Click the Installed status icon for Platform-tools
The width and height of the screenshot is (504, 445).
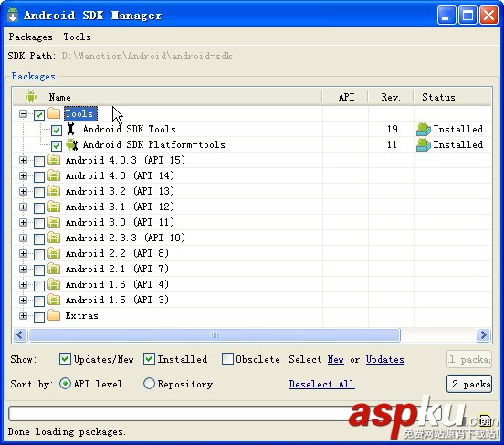pyautogui.click(x=424, y=145)
